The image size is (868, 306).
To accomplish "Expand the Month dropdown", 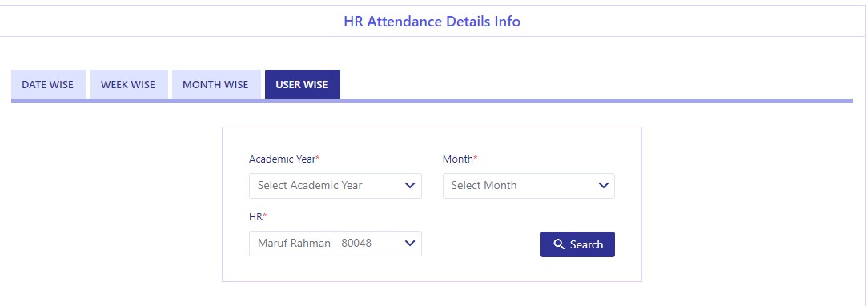I will tap(528, 185).
